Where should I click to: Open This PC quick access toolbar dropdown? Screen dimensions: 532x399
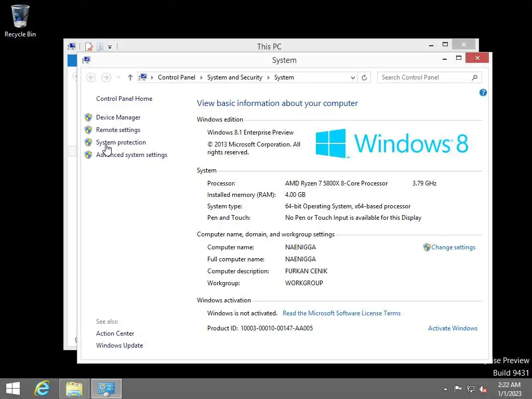110,47
